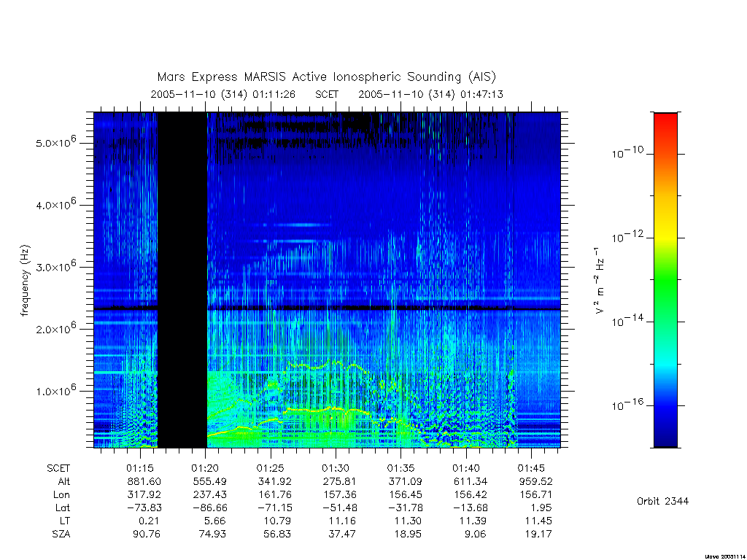
Task: Click SZA value 18.95
Action: click(x=407, y=534)
